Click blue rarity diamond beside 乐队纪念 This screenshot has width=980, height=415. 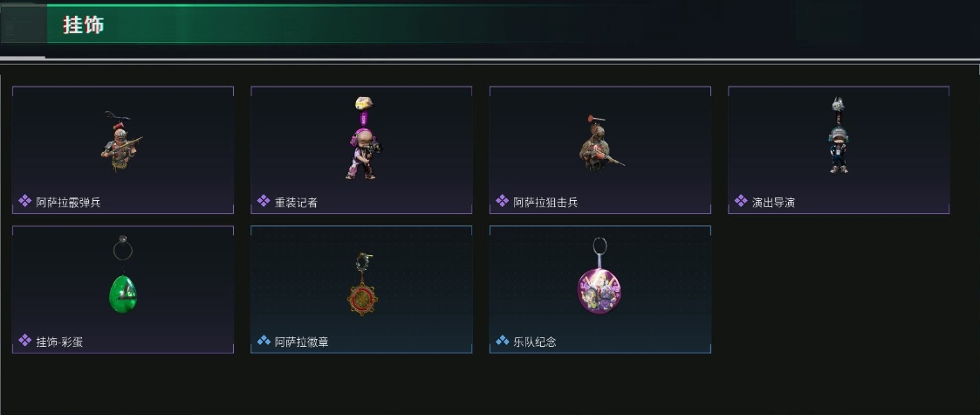coord(503,341)
